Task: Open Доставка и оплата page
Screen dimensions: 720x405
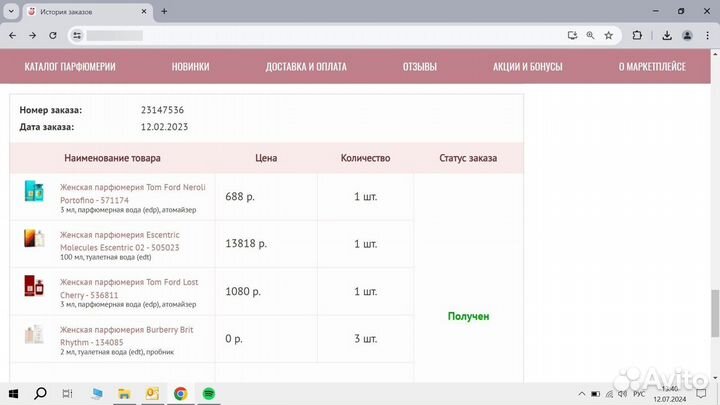Action: (x=306, y=67)
